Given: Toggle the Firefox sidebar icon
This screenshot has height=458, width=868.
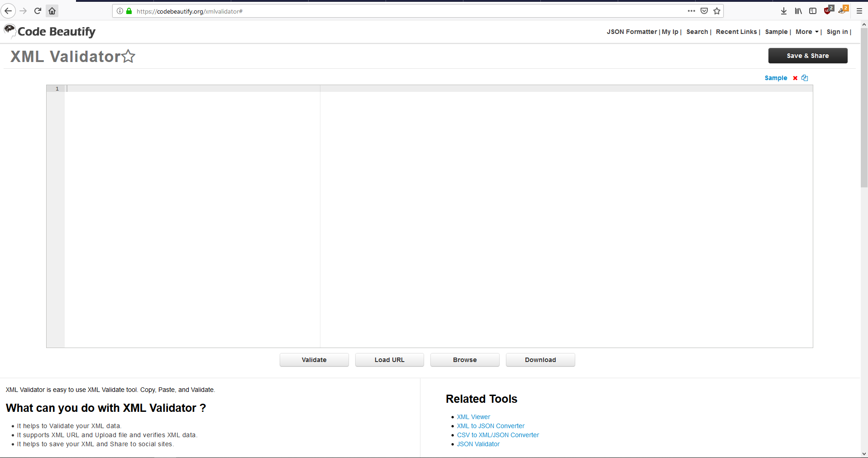Looking at the screenshot, I should [813, 11].
